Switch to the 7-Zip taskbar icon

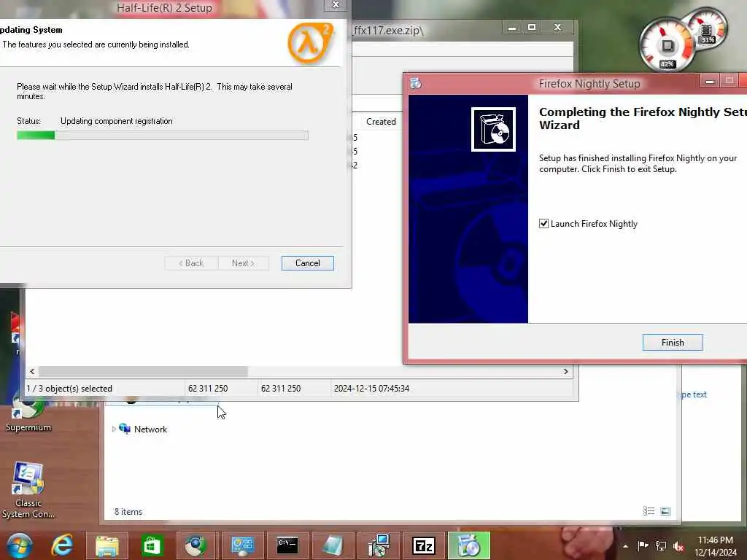tap(424, 545)
